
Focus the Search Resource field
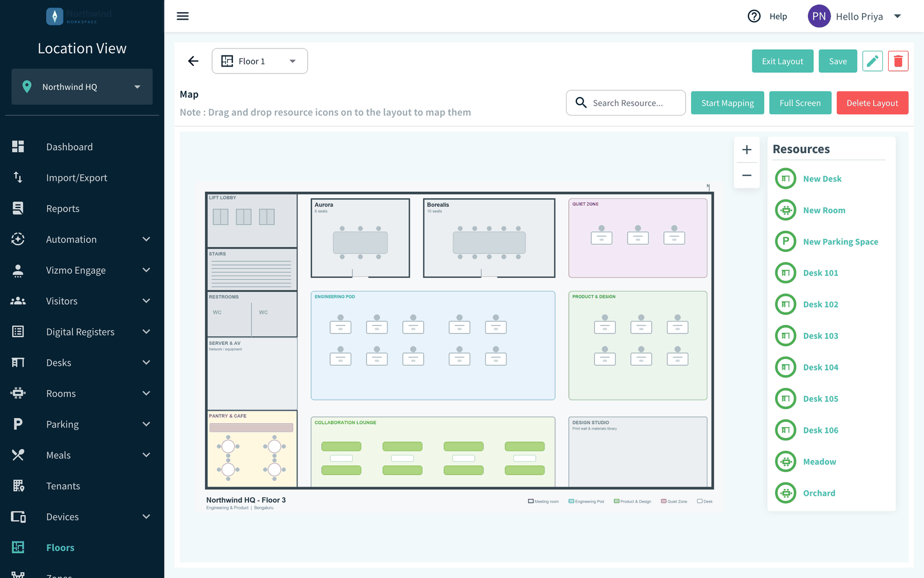pyautogui.click(x=626, y=103)
